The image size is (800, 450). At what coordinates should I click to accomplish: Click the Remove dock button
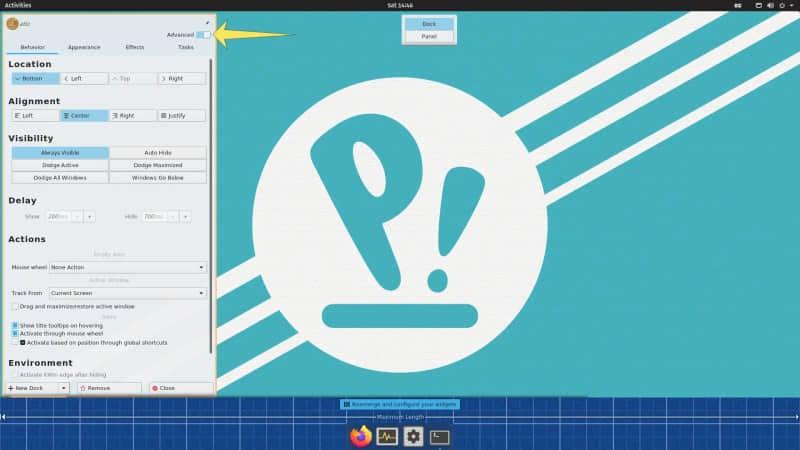(x=108, y=387)
